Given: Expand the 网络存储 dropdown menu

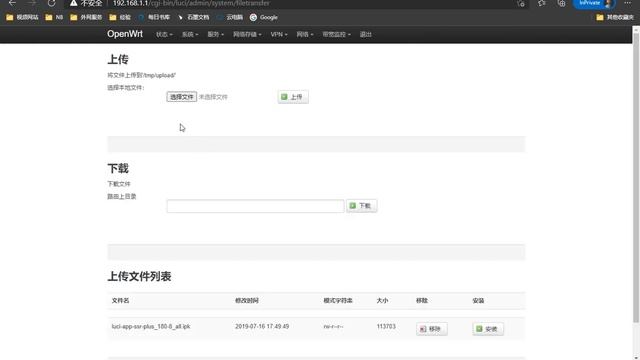Looking at the screenshot, I should (x=247, y=34).
